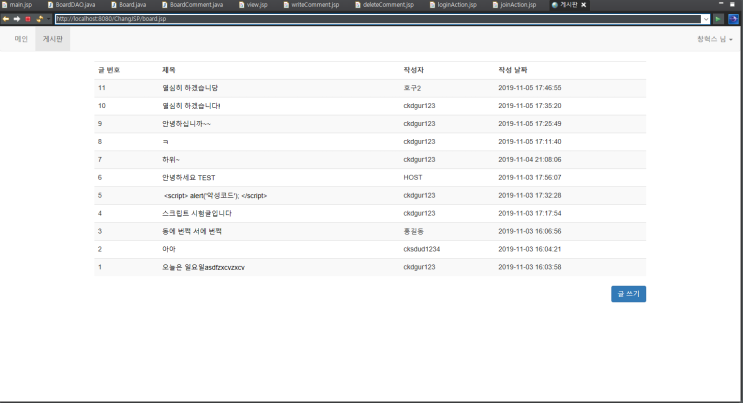Viewport: 743px width, 403px height.
Task: Switch to the BoardComment.java tab
Action: click(192, 5)
